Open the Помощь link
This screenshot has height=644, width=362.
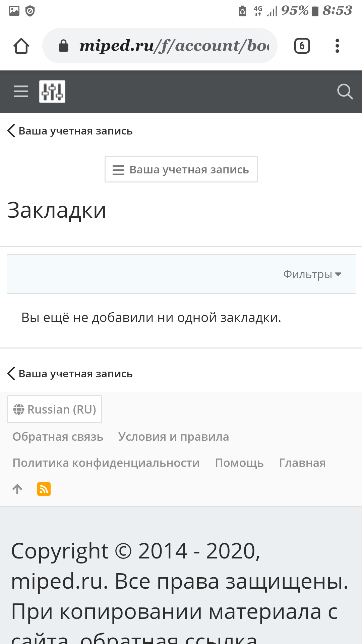click(x=239, y=463)
